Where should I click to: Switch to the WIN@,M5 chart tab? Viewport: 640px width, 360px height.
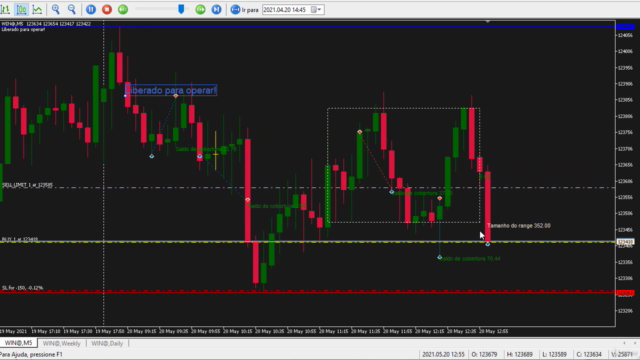click(18, 343)
